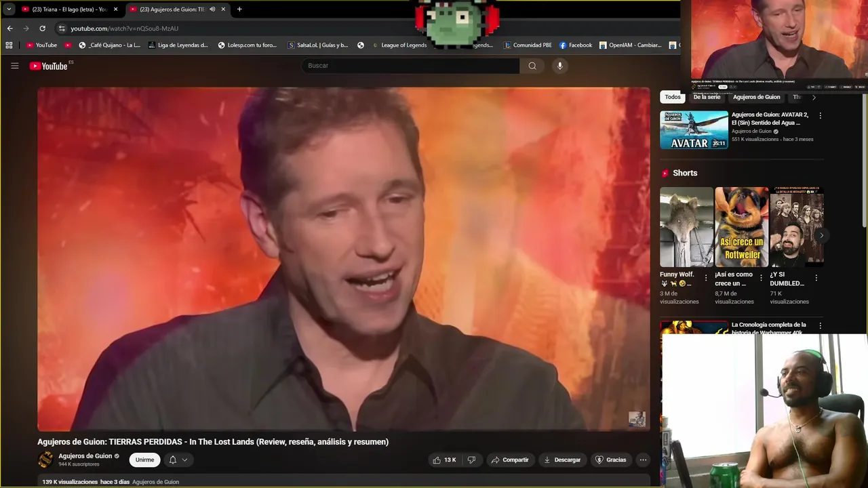Toggle the notification bell
This screenshot has width=868, height=488.
(x=173, y=460)
